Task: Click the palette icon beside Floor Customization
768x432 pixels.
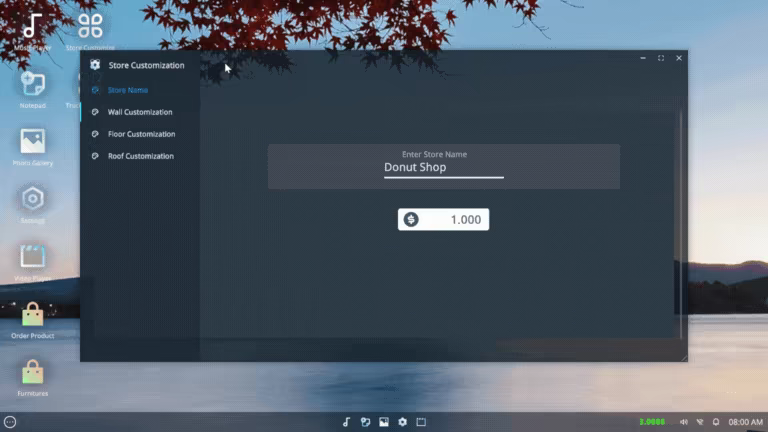Action: click(95, 134)
